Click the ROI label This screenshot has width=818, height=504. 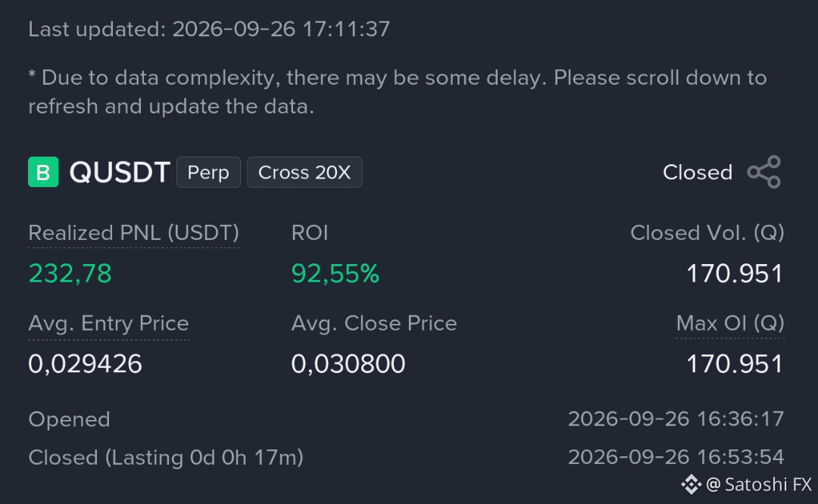[x=310, y=233]
